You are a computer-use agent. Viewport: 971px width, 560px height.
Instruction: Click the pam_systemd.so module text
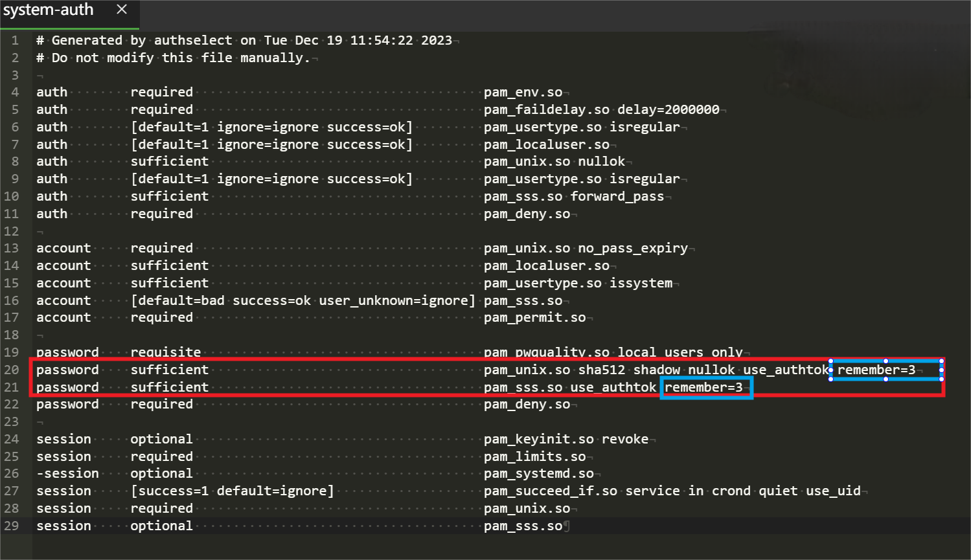coord(538,474)
